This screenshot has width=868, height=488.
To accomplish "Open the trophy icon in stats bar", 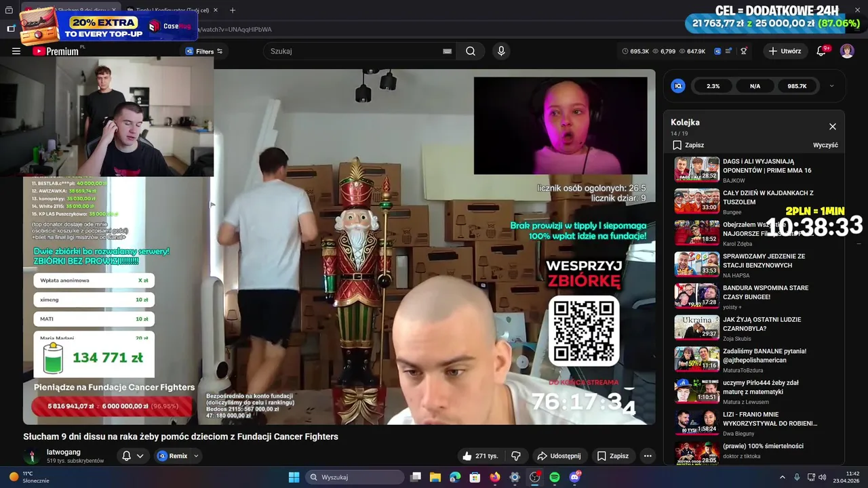I will pos(744,51).
